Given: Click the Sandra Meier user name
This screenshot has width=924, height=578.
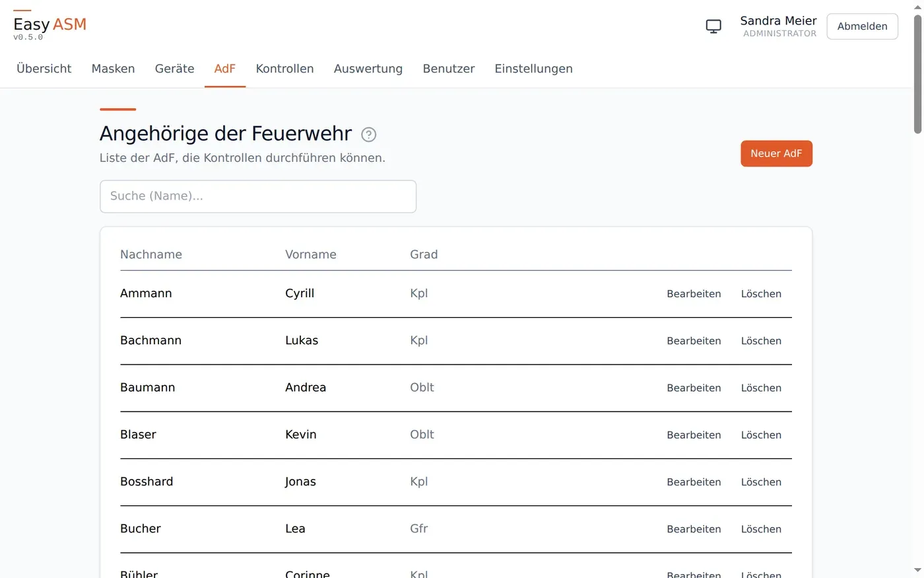Looking at the screenshot, I should [x=778, y=20].
